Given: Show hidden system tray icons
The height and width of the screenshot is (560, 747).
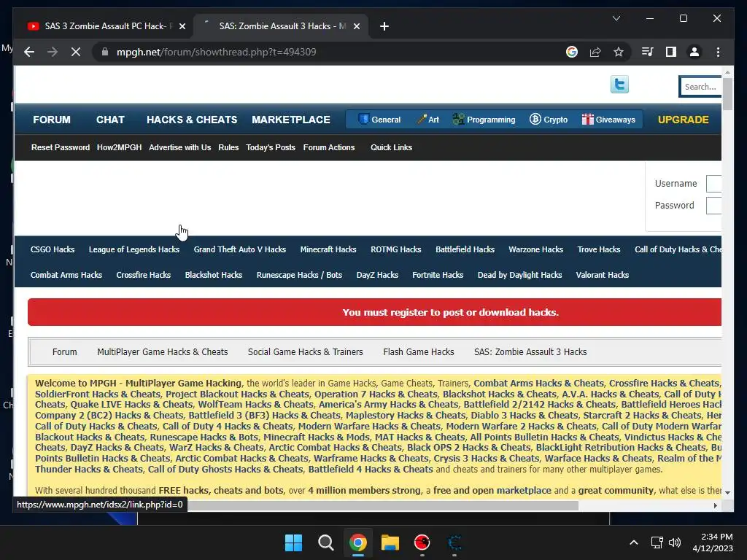Looking at the screenshot, I should (x=634, y=542).
